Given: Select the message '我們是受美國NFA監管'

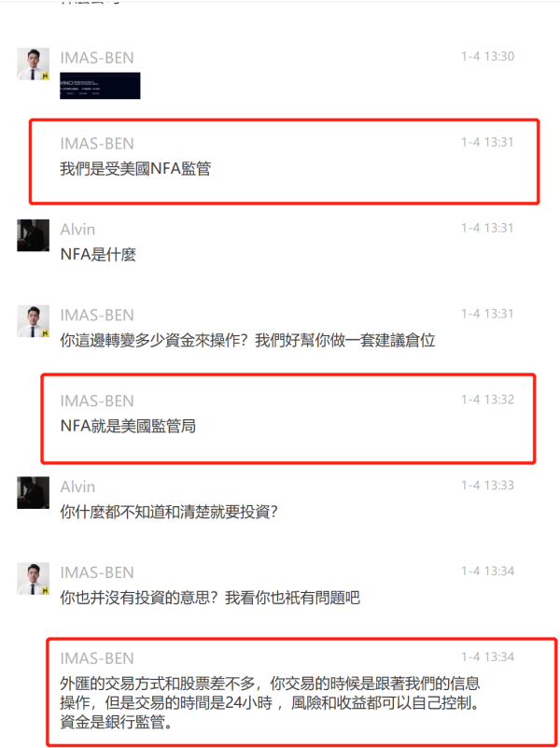Looking at the screenshot, I should tap(135, 169).
